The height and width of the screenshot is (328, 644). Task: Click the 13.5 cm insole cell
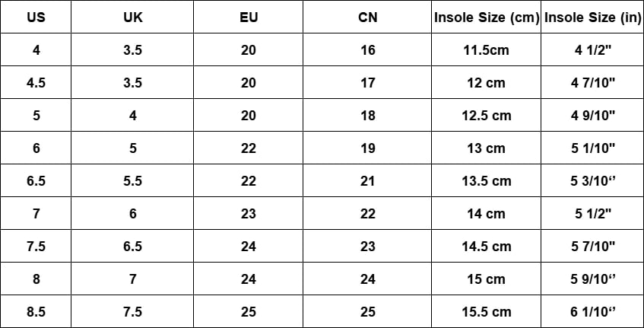[x=486, y=181]
